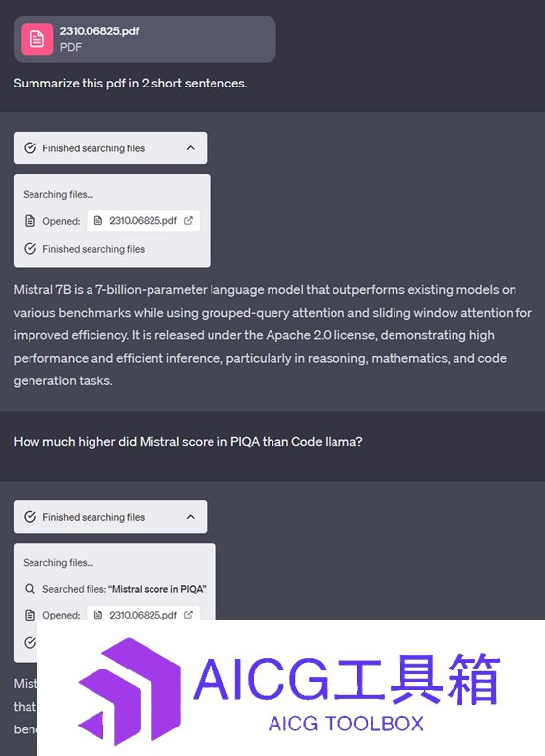Click the first Finished searching files check icon

[30, 148]
